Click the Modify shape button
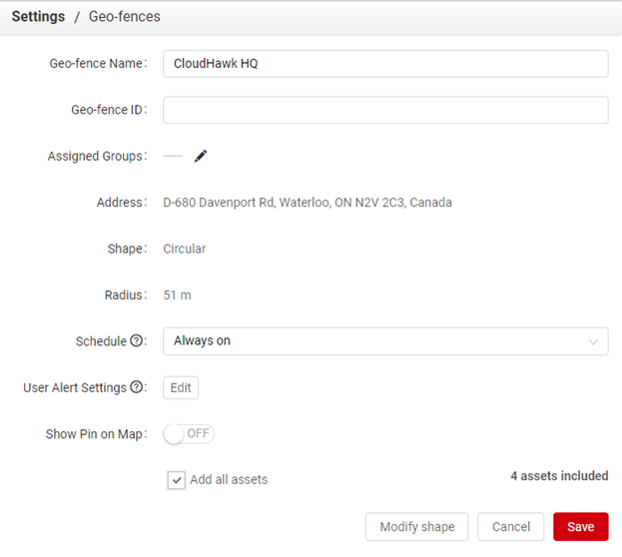Viewport: 622px width, 557px height. coord(417,527)
